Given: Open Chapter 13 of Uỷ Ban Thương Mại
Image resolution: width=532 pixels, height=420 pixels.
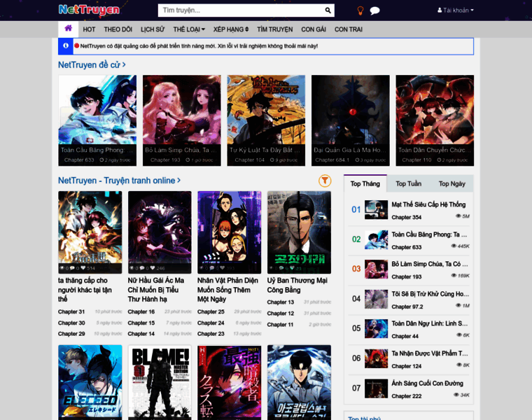Looking at the screenshot, I should click(x=280, y=302).
